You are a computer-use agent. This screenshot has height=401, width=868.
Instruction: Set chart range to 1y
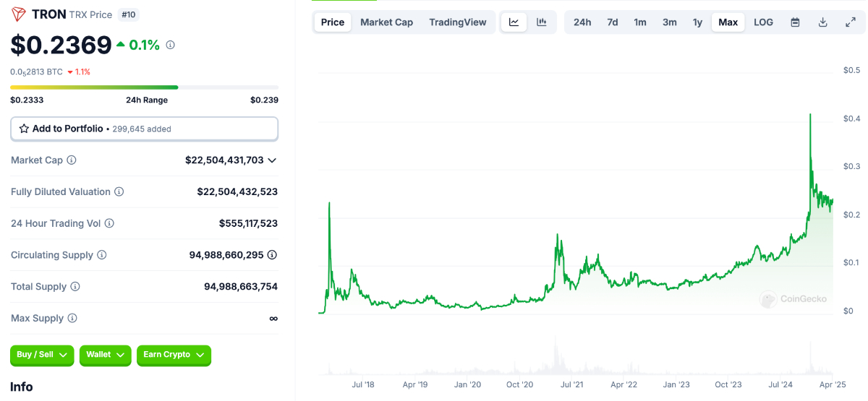point(697,22)
